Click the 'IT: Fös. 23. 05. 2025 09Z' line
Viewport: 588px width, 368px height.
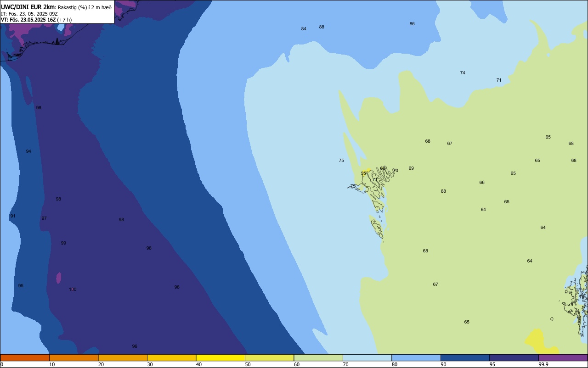(29, 14)
